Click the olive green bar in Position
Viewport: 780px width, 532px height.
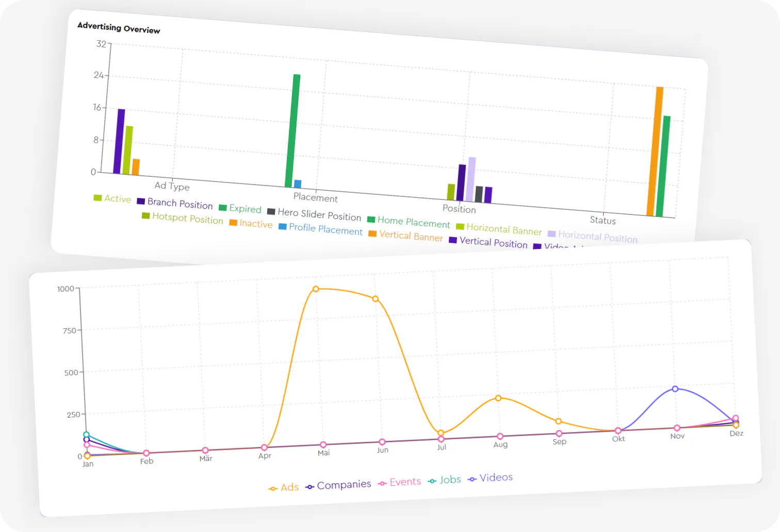point(451,192)
